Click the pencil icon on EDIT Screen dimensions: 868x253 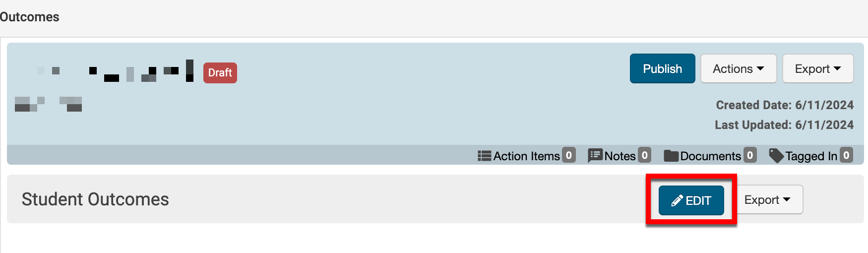click(677, 200)
